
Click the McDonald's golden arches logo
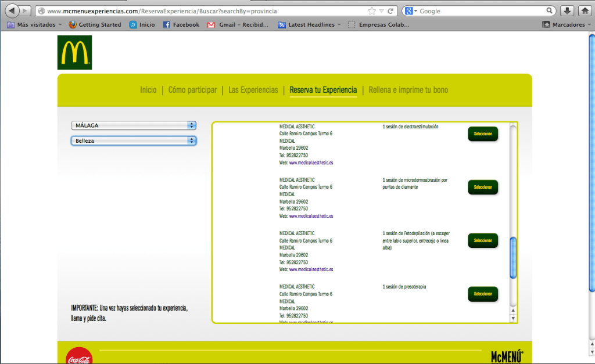pyautogui.click(x=74, y=52)
